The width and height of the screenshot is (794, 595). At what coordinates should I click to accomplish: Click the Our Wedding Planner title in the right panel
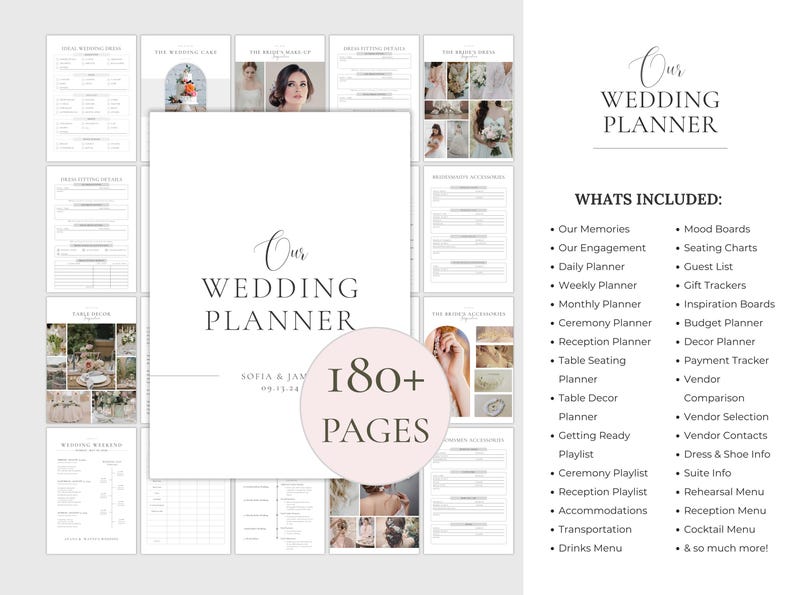point(660,91)
